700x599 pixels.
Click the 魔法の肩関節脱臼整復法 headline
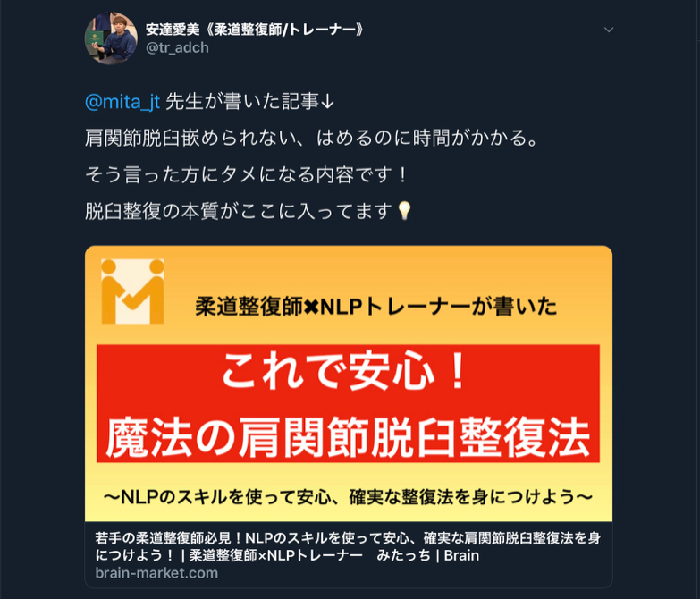(348, 437)
